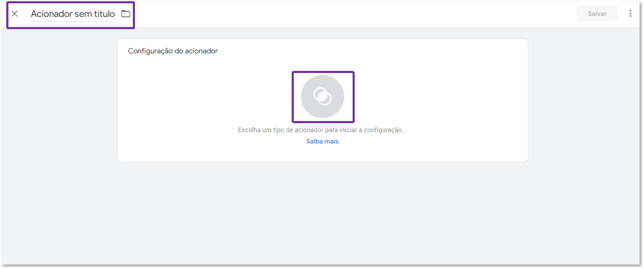644x269 pixels.
Task: Click 'Configuração do acionador' heading
Action: tap(173, 51)
